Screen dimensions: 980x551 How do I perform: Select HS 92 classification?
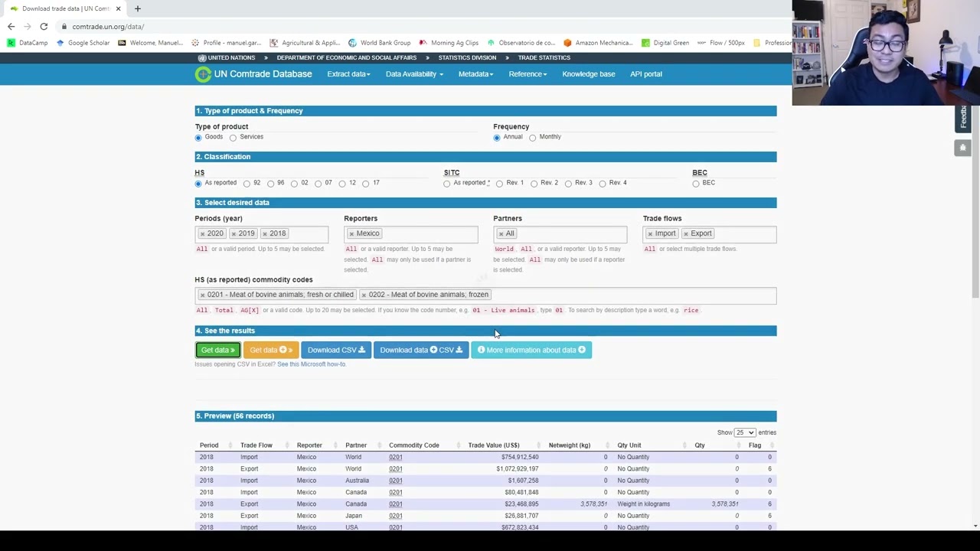pyautogui.click(x=247, y=184)
